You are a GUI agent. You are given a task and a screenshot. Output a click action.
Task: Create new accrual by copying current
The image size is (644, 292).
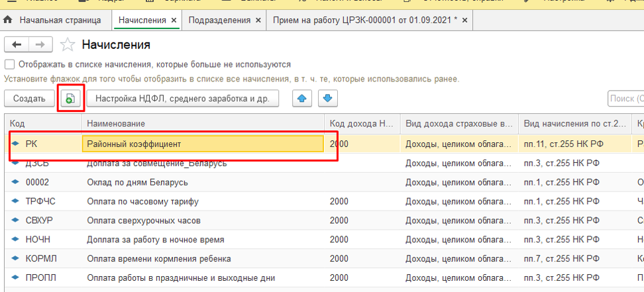click(71, 99)
